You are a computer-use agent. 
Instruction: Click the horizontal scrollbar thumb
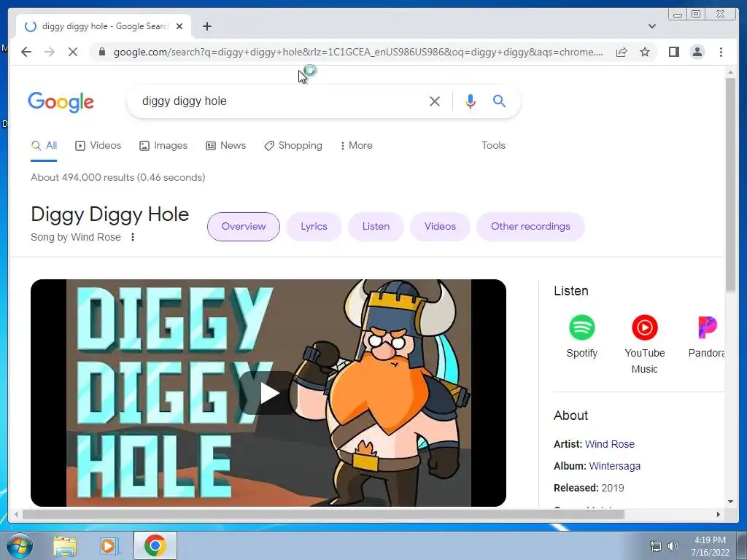[x=323, y=514]
